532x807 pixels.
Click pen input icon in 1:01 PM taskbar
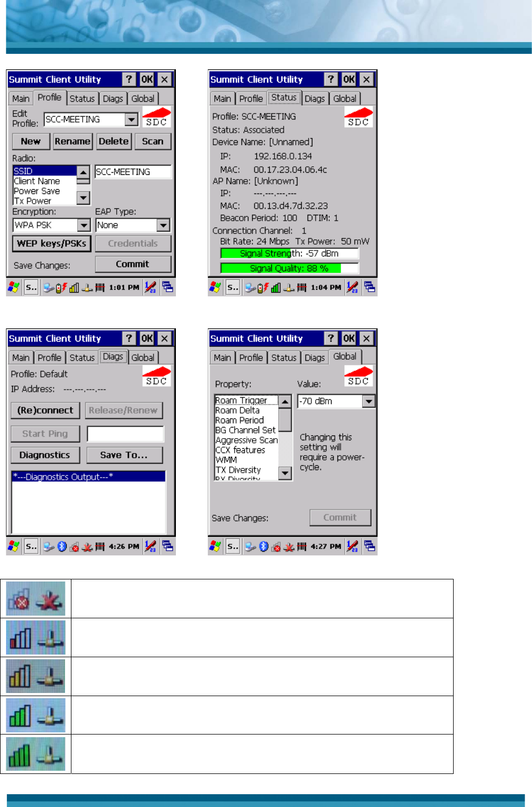pos(150,287)
